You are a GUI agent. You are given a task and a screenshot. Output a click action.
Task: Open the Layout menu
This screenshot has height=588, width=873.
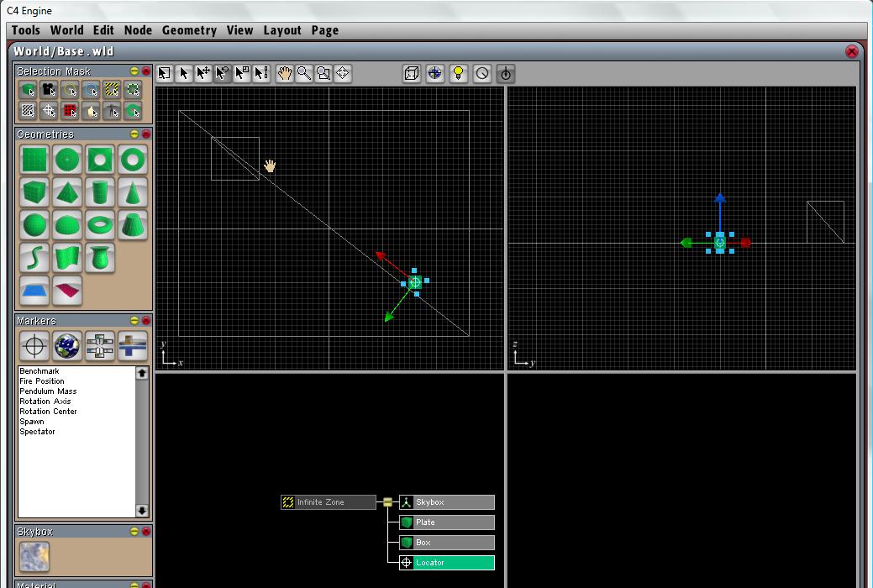point(281,30)
